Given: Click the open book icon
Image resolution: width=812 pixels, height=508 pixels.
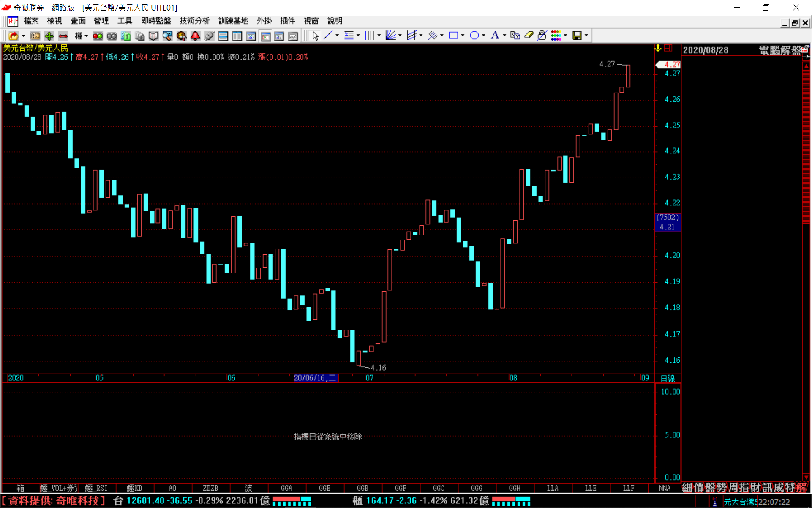Looking at the screenshot, I should 153,36.
